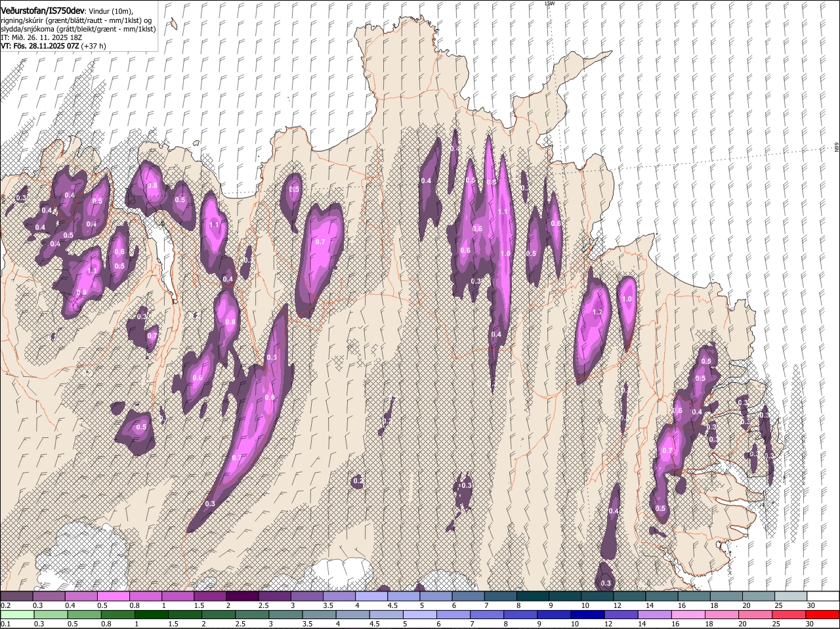
Task: Click the 0.8 swatch in upper snow legend
Action: [x=145, y=596]
